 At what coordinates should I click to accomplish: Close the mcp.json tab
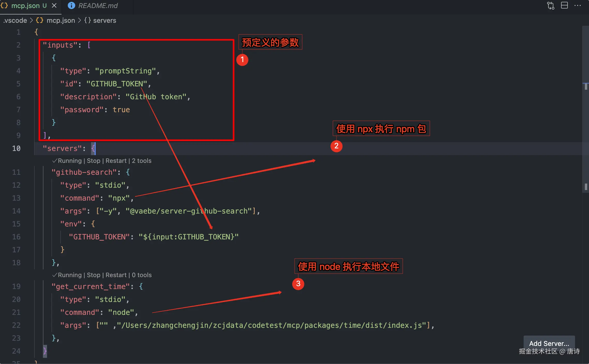[x=54, y=5]
